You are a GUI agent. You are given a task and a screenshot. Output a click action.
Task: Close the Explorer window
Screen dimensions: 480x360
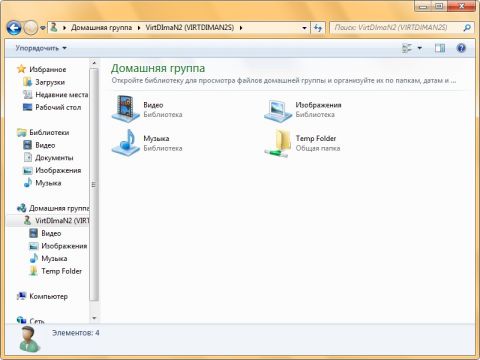click(461, 6)
